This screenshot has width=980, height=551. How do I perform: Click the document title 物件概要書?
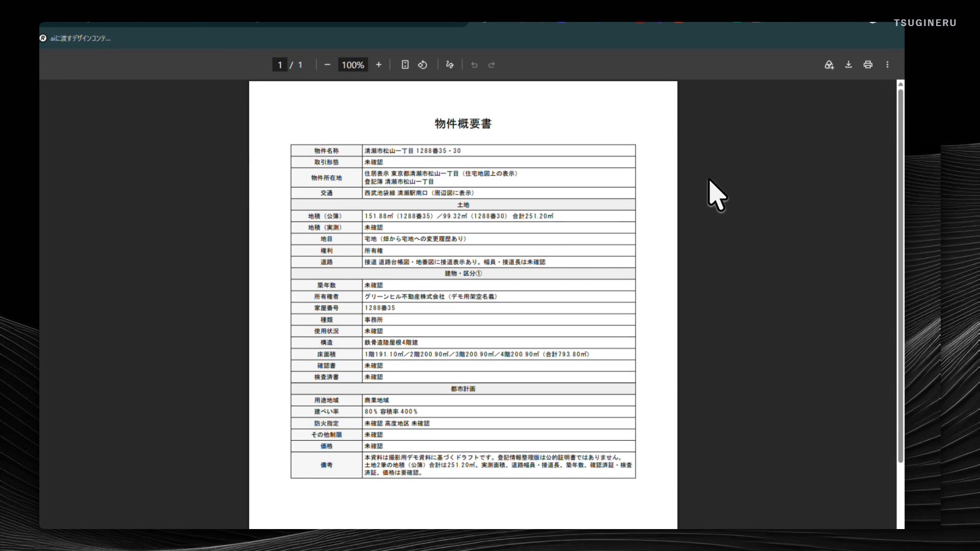(x=463, y=124)
